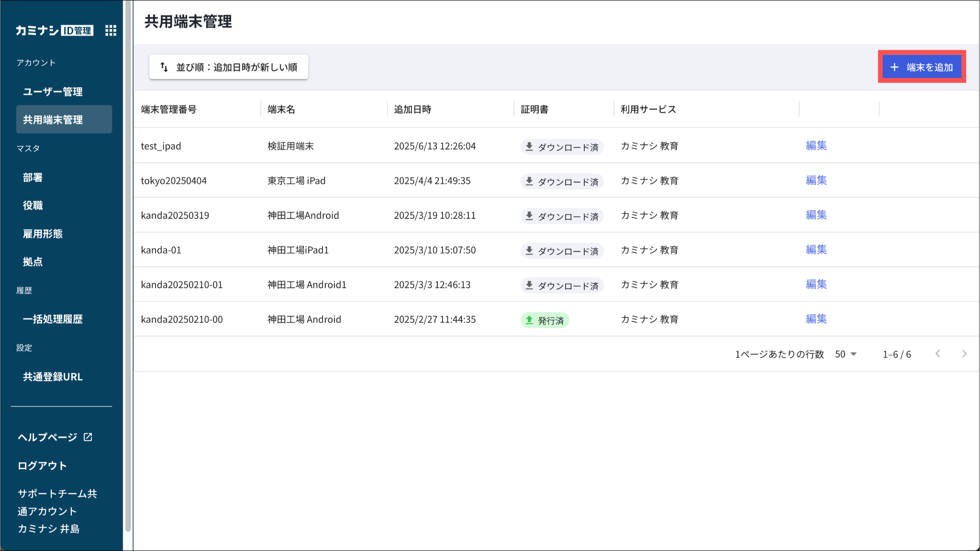Image resolution: width=980 pixels, height=551 pixels.
Task: Click plus icon on 端末を追加 button
Action: click(x=894, y=67)
